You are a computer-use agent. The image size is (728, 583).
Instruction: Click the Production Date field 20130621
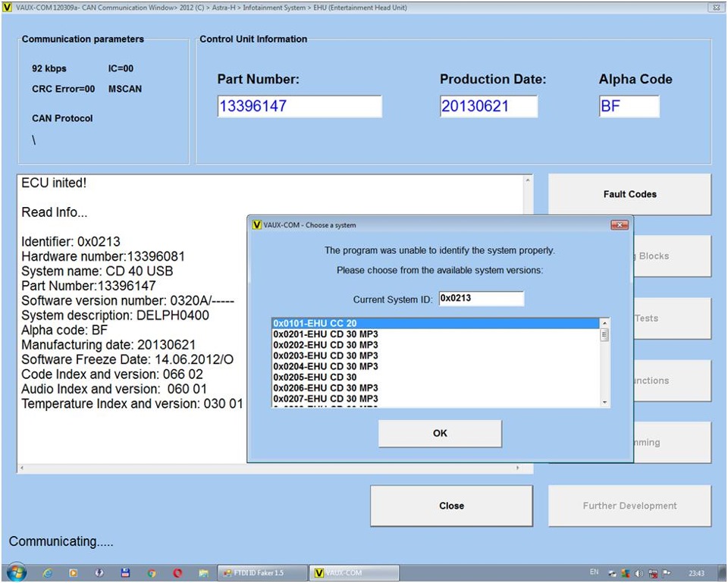pyautogui.click(x=488, y=106)
